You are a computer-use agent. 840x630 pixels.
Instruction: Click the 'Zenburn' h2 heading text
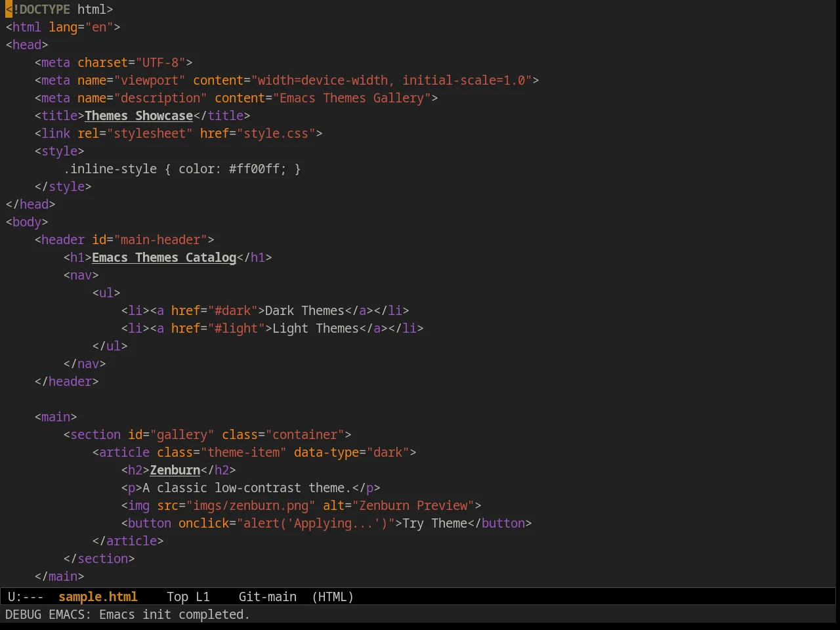(x=175, y=470)
